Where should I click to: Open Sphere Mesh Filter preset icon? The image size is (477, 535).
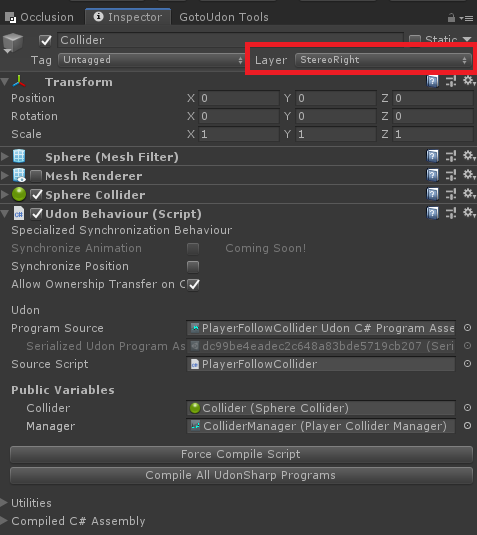coord(451,157)
